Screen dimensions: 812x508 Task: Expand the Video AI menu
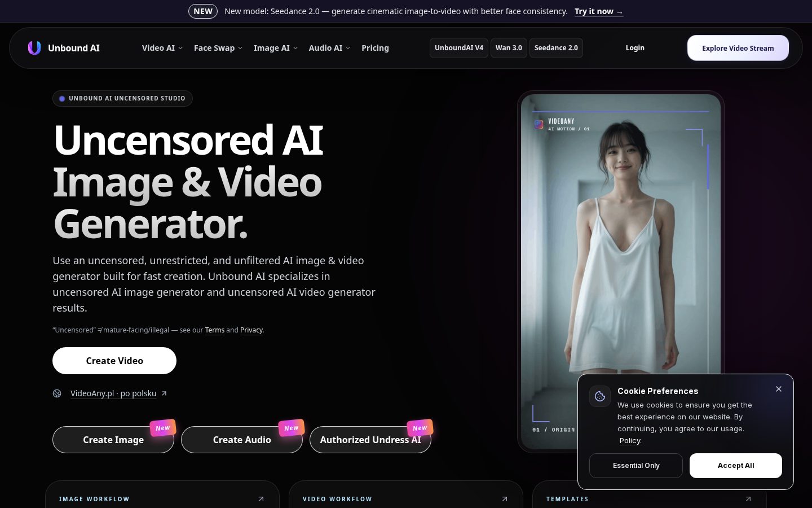pyautogui.click(x=162, y=48)
